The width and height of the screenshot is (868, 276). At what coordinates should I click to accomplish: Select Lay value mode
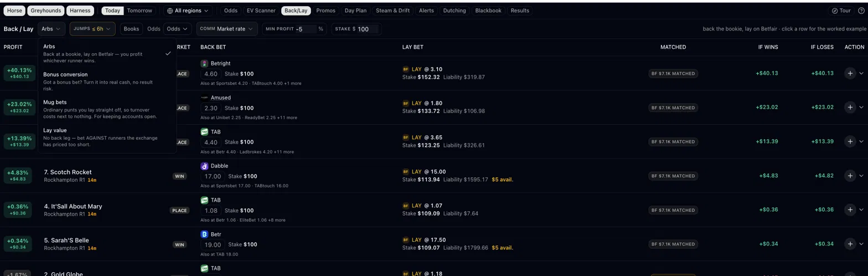[x=107, y=137]
